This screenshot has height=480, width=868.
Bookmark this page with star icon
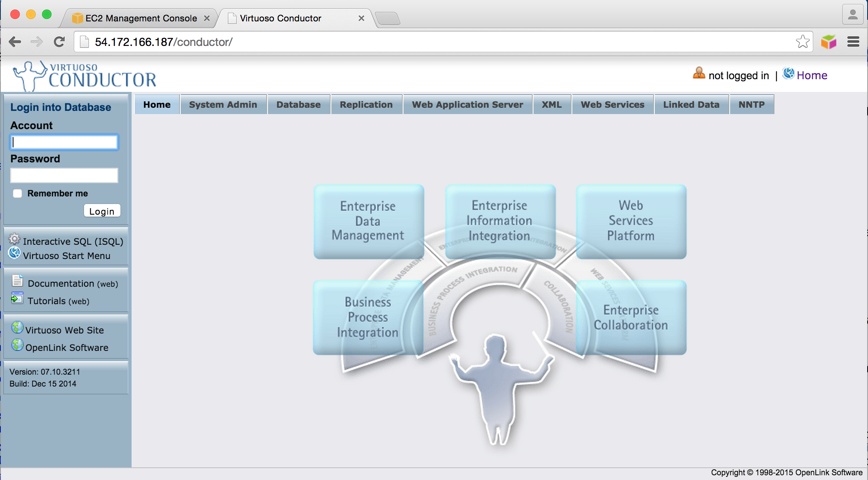point(803,42)
